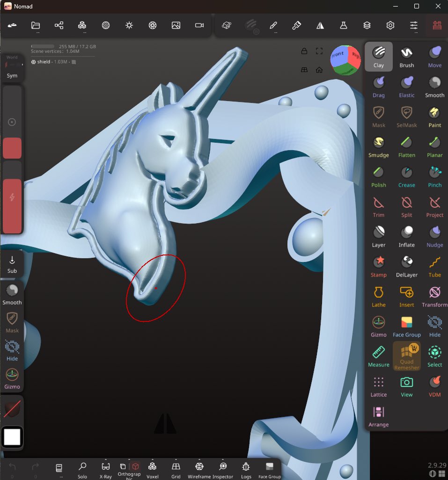448x480 pixels.
Task: Open the Quad Remesher tool
Action: (x=407, y=356)
